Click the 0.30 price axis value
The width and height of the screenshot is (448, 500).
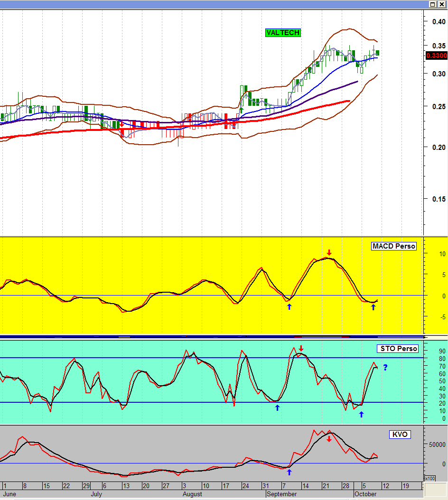tap(439, 74)
